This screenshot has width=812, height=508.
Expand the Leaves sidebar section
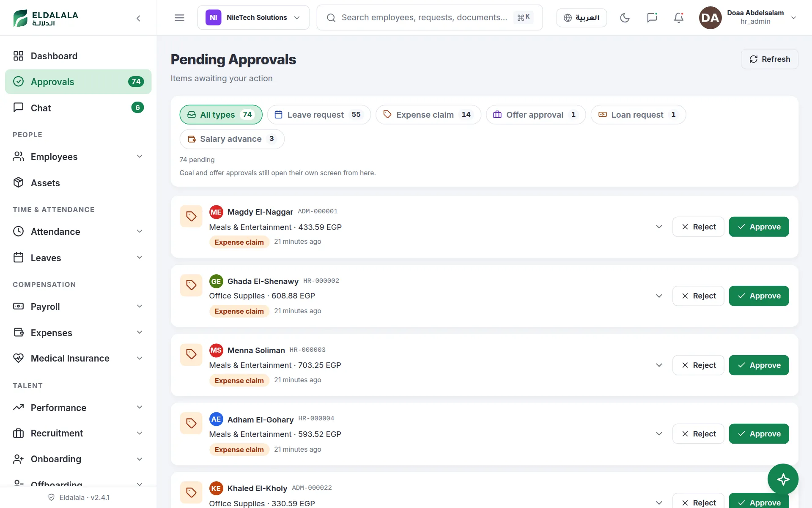click(140, 257)
